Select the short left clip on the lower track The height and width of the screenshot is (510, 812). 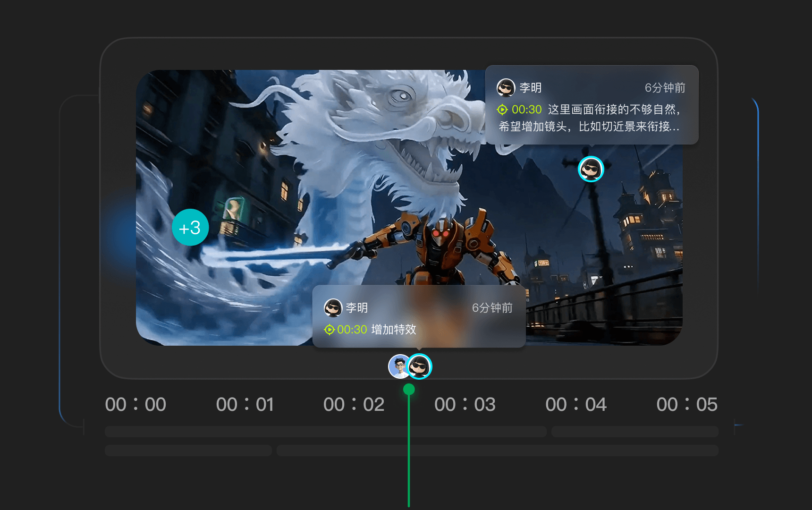188,450
